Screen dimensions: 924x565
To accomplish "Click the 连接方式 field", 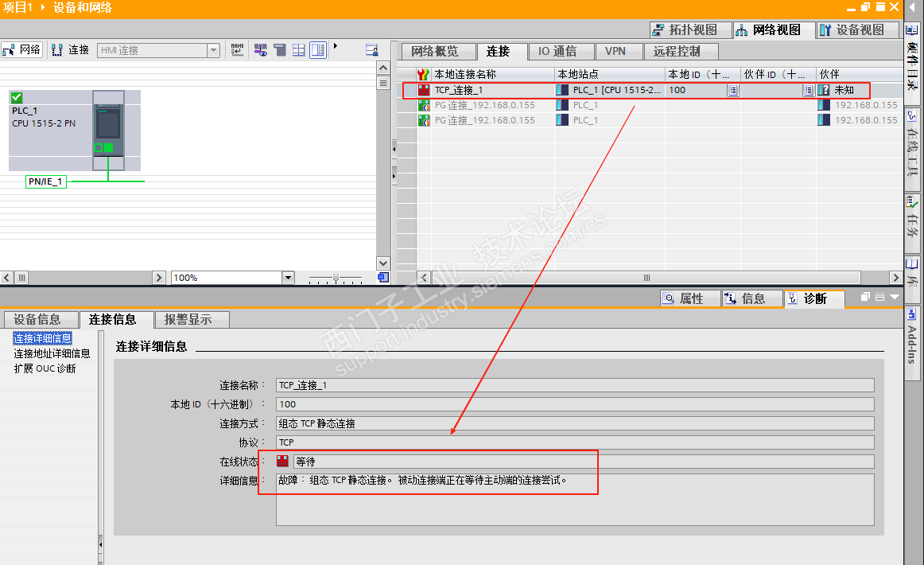I will tap(575, 423).
